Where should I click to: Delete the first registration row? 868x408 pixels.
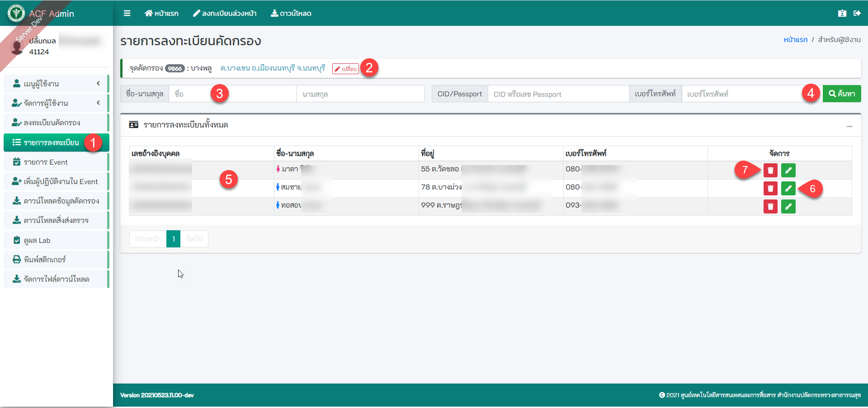770,170
